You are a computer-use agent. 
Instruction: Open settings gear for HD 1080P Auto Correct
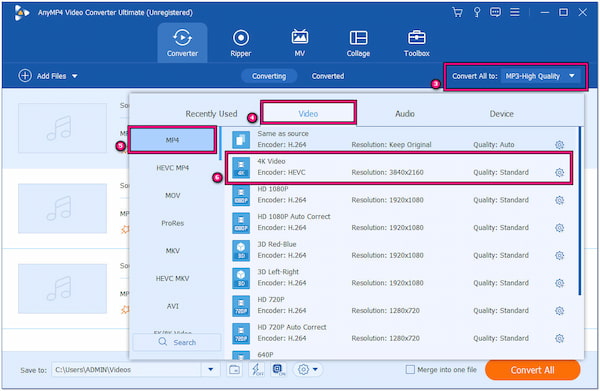[559, 228]
